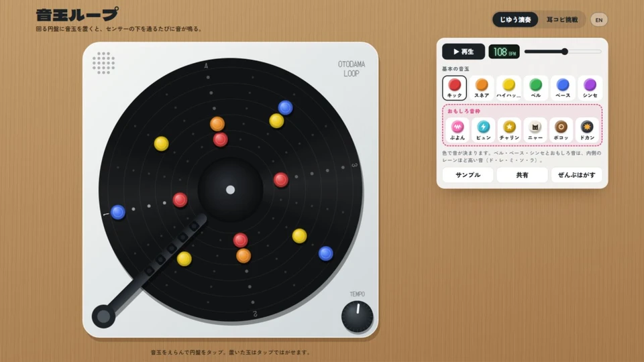Select the blue ベース bead
644x362 pixels.
(563, 88)
